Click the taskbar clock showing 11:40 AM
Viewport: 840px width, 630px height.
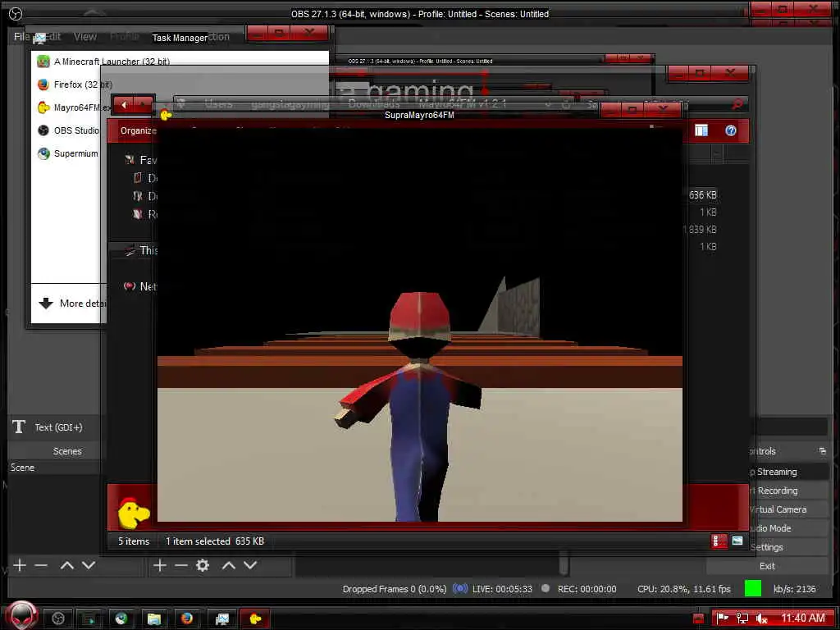[x=802, y=619]
